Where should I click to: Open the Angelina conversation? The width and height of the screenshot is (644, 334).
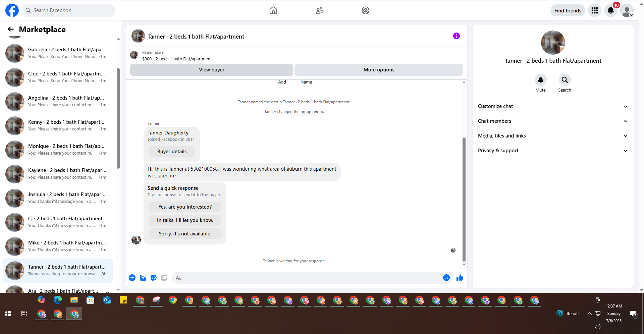pyautogui.click(x=58, y=101)
